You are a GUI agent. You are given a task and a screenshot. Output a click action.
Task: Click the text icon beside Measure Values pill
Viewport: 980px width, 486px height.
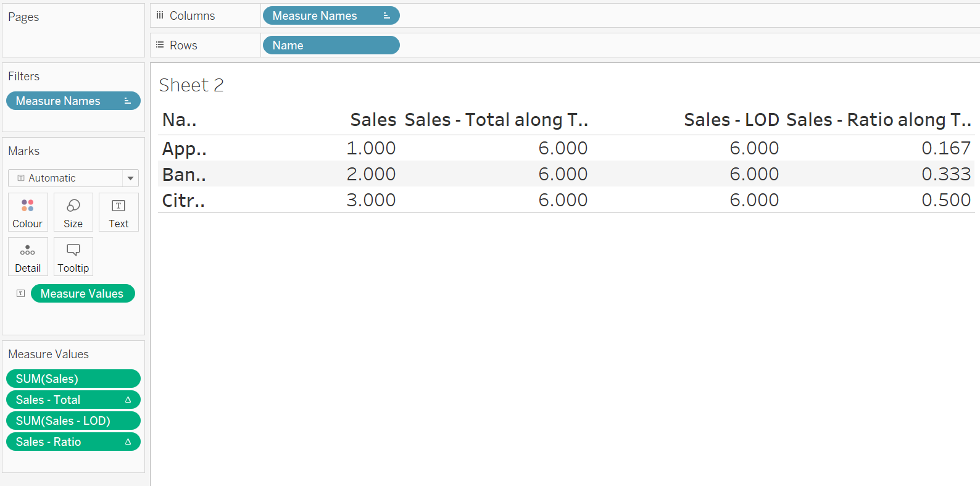20,293
